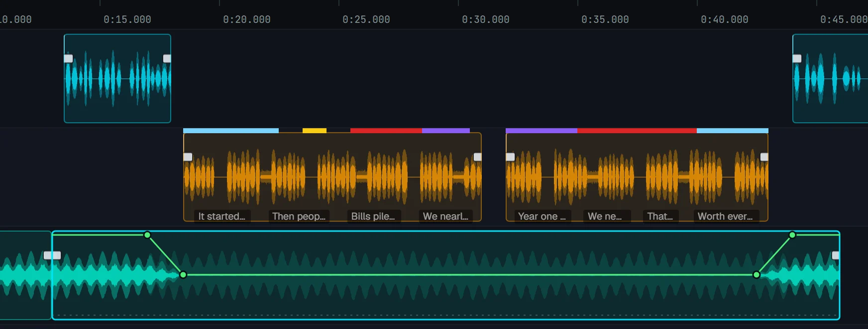Click upper-right envelope point at fade-up end
The height and width of the screenshot is (329, 868).
tap(792, 235)
